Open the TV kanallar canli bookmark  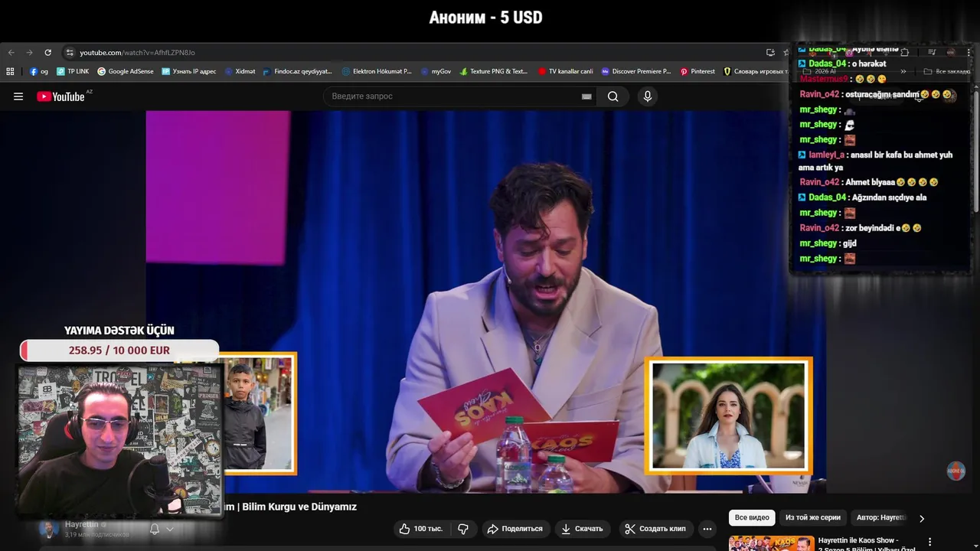[566, 71]
